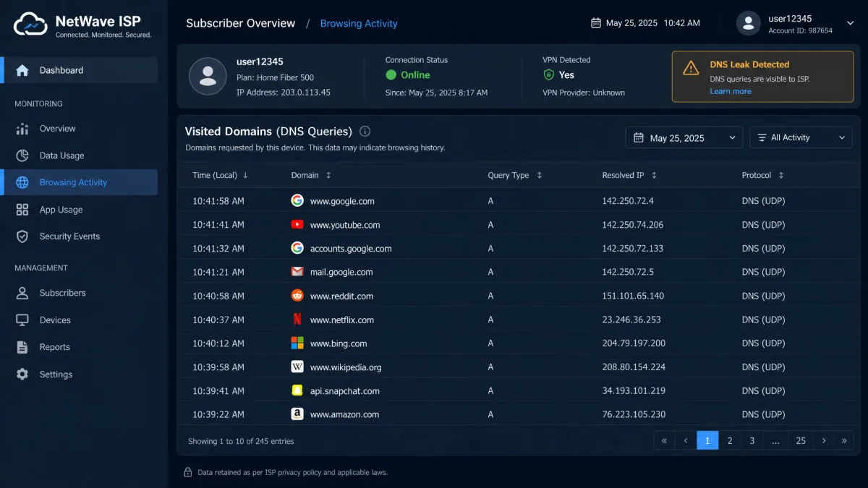Image resolution: width=868 pixels, height=488 pixels.
Task: Click the Subscriber Overview breadcrumb
Action: click(240, 23)
